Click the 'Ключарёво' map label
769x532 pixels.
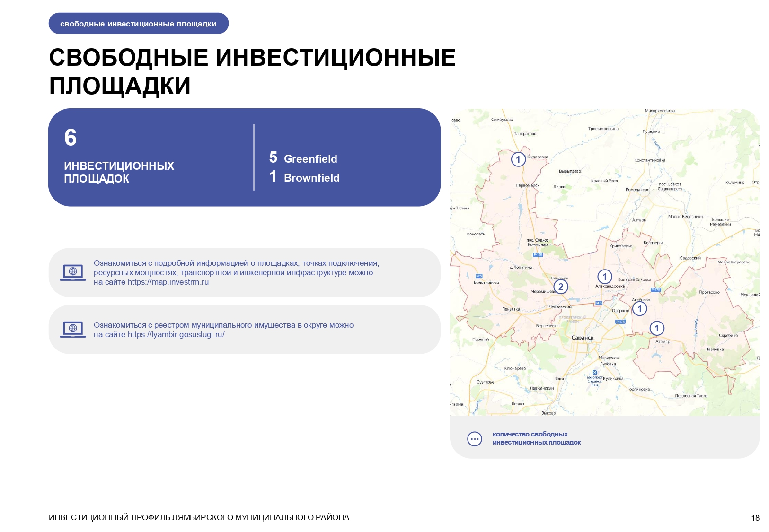coord(515,368)
